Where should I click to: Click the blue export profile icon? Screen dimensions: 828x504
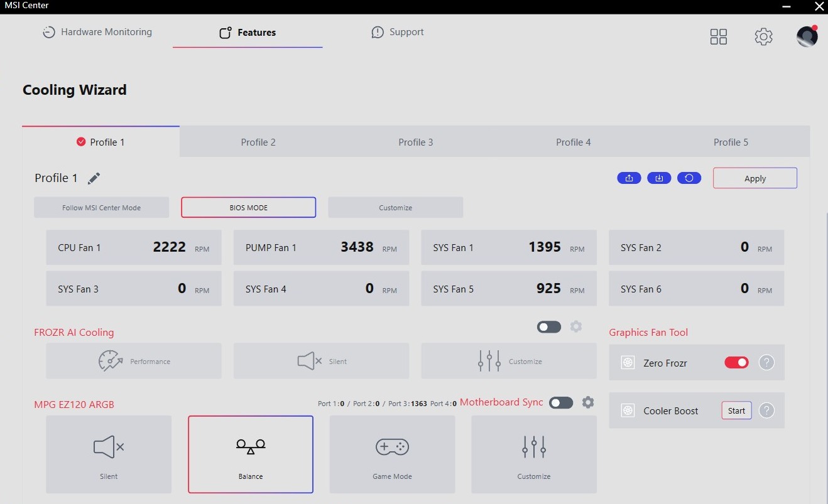coord(629,178)
